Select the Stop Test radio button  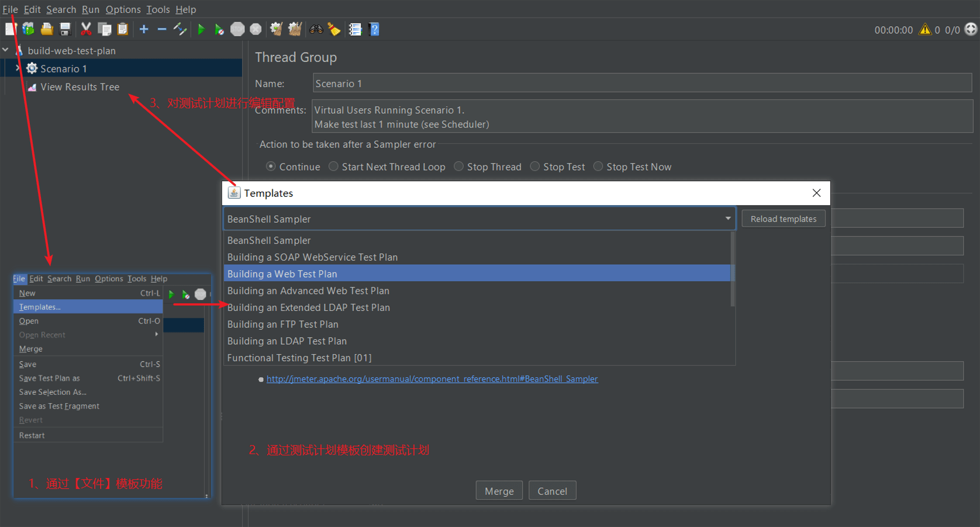pyautogui.click(x=534, y=167)
